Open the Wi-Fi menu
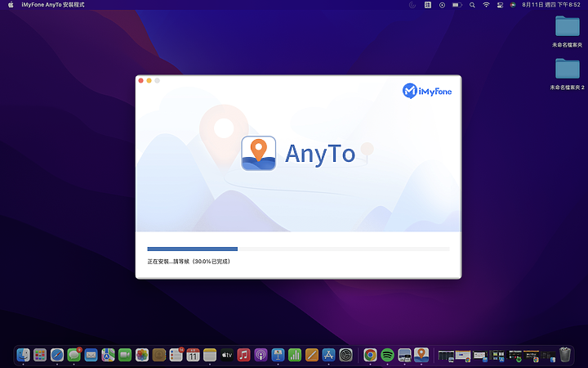This screenshot has height=368, width=588. (486, 5)
